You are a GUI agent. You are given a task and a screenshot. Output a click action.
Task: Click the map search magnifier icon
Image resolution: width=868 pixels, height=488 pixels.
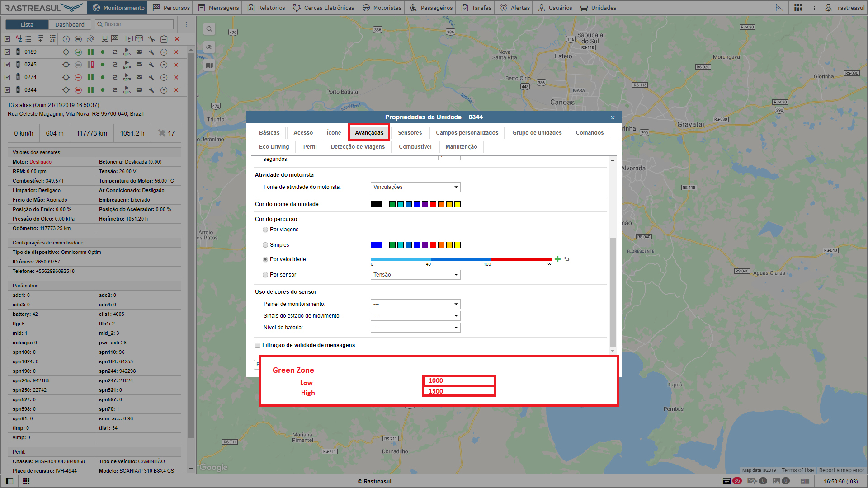pos(209,29)
